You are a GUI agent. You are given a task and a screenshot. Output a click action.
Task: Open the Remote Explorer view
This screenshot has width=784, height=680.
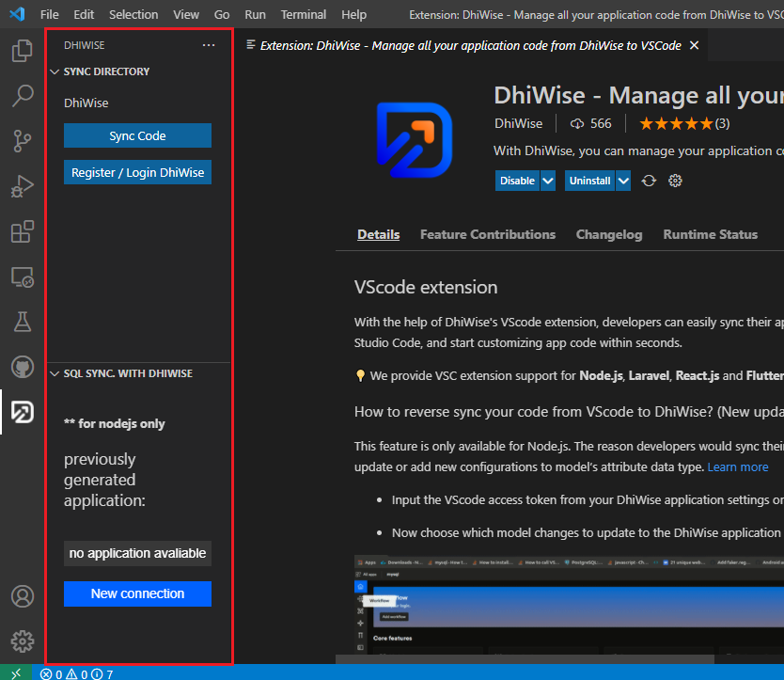click(x=22, y=277)
